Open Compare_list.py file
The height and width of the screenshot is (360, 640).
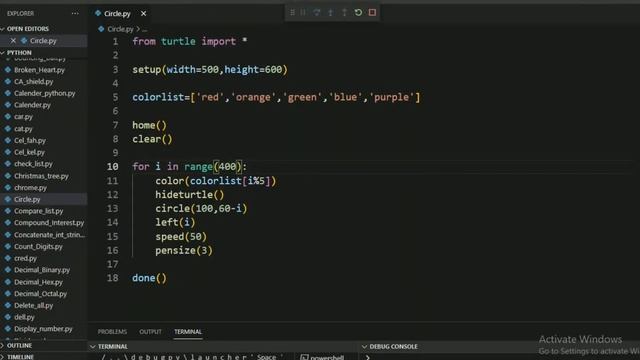click(x=38, y=211)
